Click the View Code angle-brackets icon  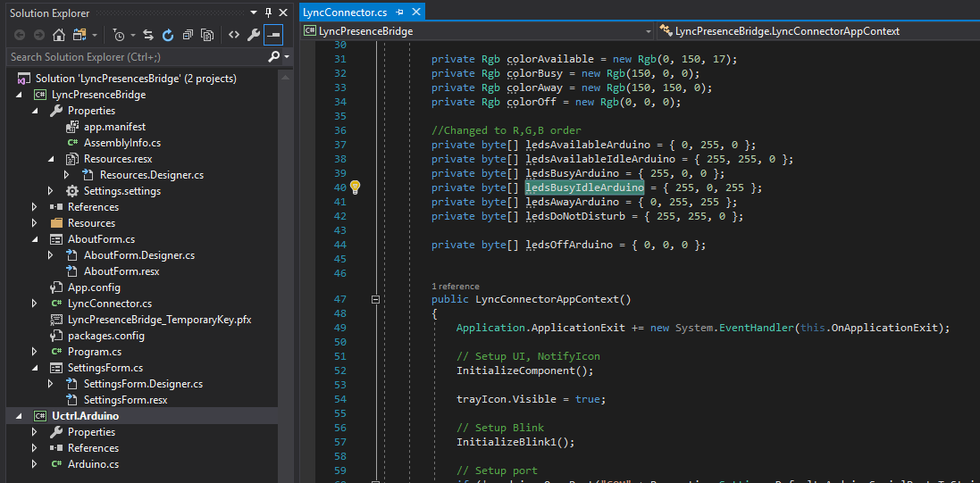coord(234,35)
